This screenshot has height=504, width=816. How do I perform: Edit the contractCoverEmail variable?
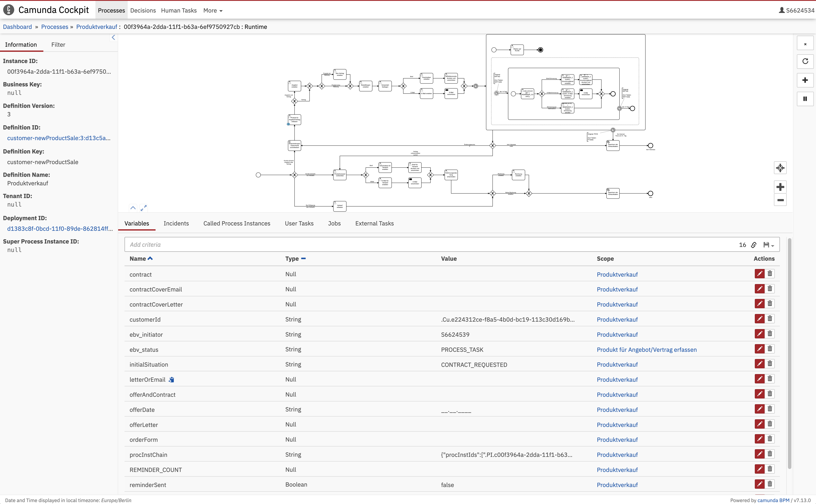[x=760, y=289]
